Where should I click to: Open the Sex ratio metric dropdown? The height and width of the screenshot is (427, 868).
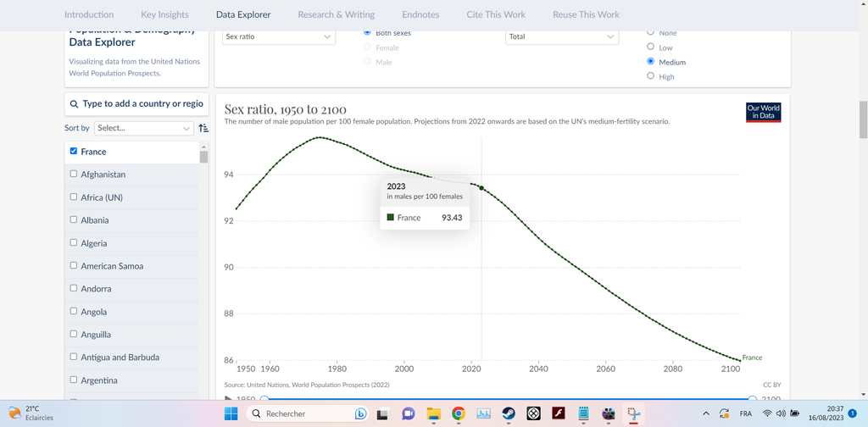point(278,37)
